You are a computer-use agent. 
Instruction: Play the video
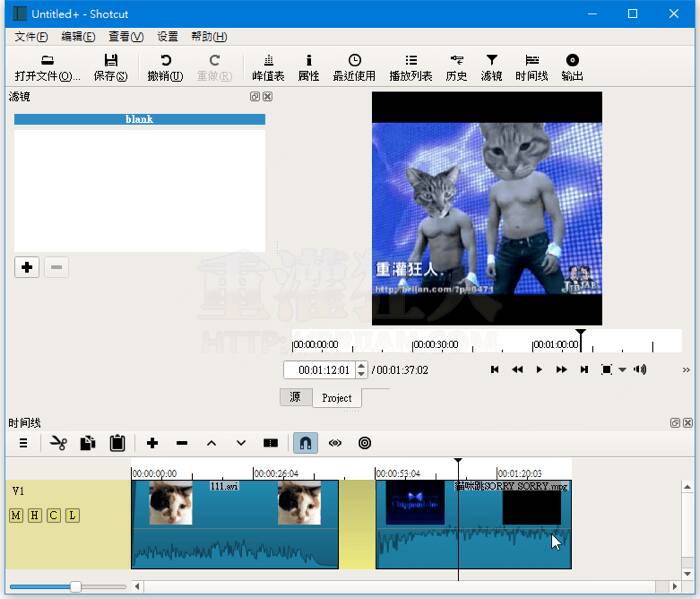(539, 370)
